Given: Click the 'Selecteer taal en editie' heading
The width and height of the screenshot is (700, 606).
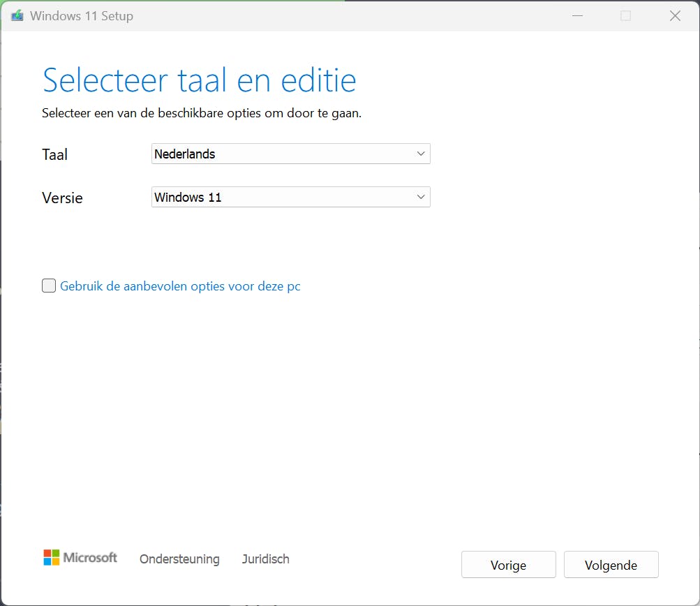Looking at the screenshot, I should pos(199,80).
